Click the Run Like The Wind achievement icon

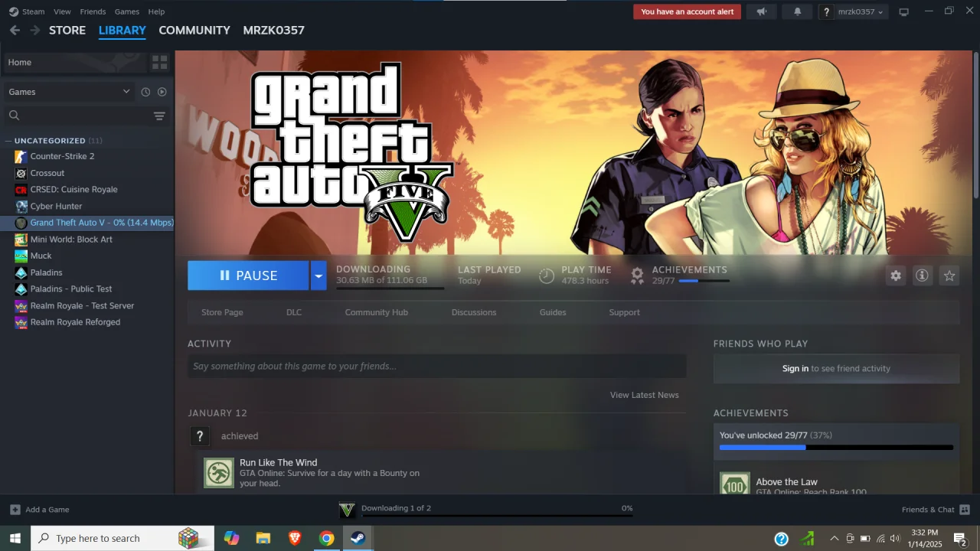219,473
